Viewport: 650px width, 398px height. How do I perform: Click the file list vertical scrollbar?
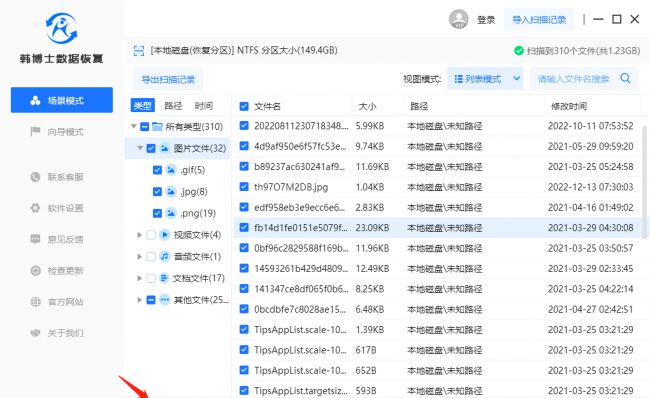point(645,182)
